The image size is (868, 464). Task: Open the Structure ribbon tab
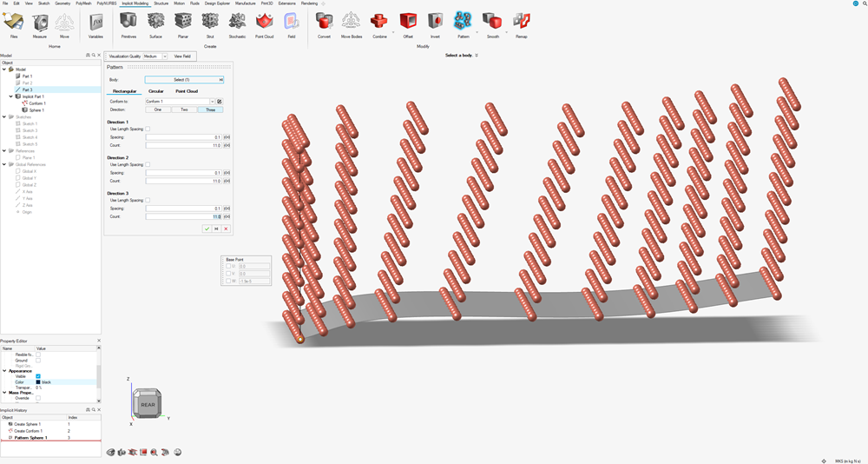point(161,3)
